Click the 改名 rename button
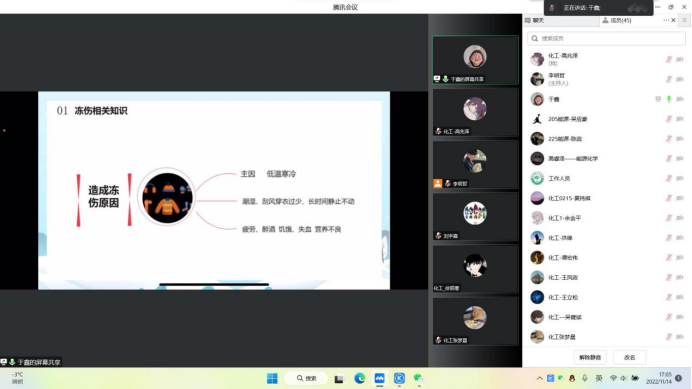Image resolution: width=692 pixels, height=389 pixels. point(630,357)
